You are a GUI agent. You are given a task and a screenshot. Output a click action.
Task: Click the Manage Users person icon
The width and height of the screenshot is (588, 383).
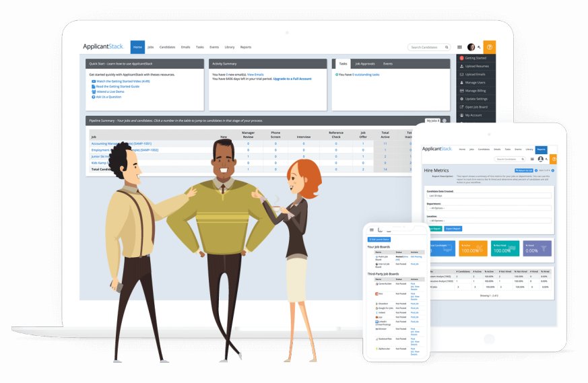(461, 82)
